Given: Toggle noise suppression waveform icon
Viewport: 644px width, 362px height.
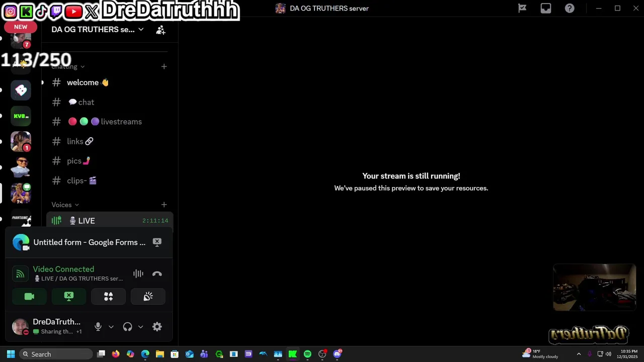Looking at the screenshot, I should [x=138, y=274].
